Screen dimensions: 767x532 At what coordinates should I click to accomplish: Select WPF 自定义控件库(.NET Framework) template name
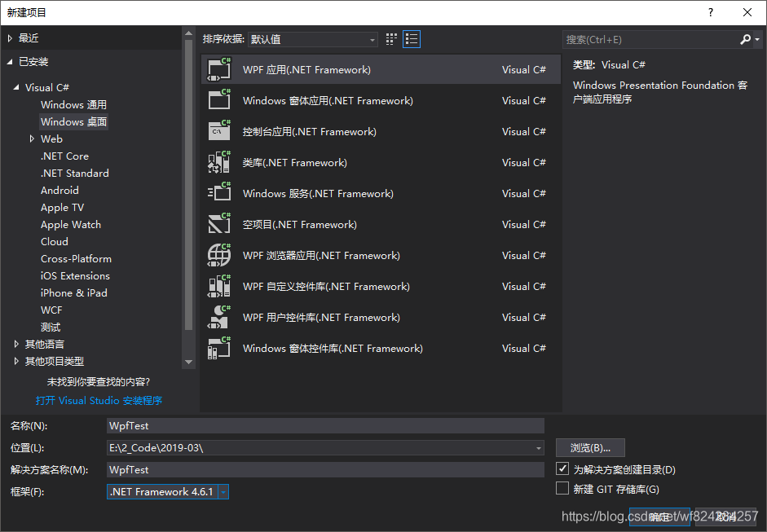[x=326, y=286]
